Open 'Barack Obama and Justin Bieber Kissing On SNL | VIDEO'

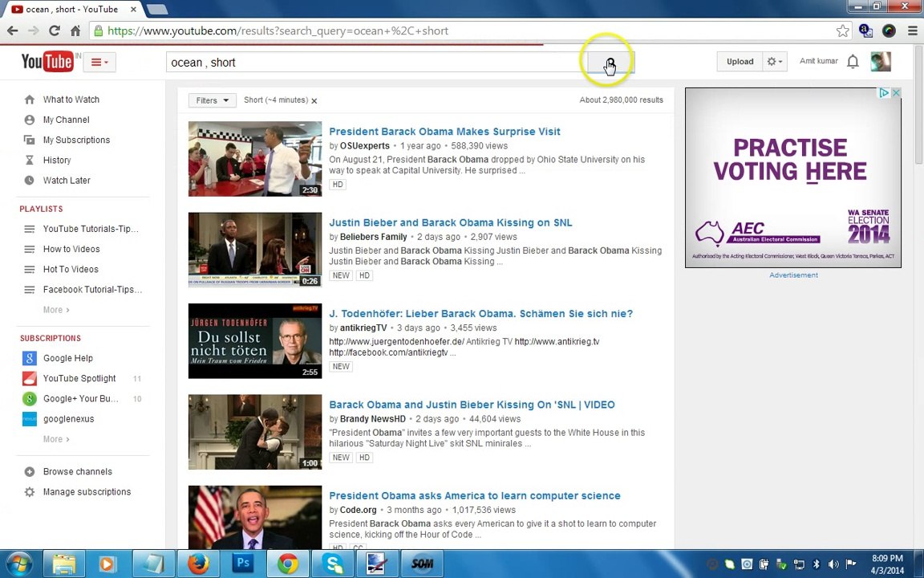click(472, 405)
